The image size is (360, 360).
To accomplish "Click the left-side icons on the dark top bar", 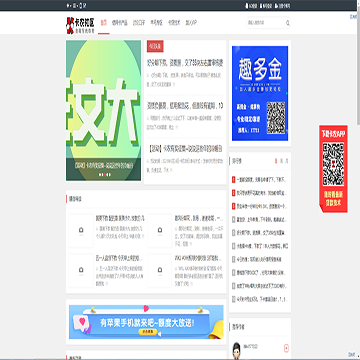I will (x=76, y=6).
